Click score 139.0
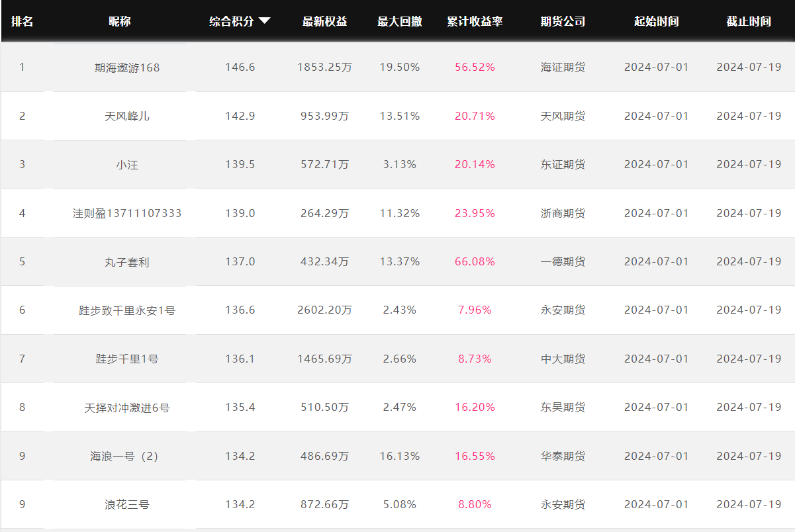Screen dimensions: 795x532 click(x=240, y=213)
